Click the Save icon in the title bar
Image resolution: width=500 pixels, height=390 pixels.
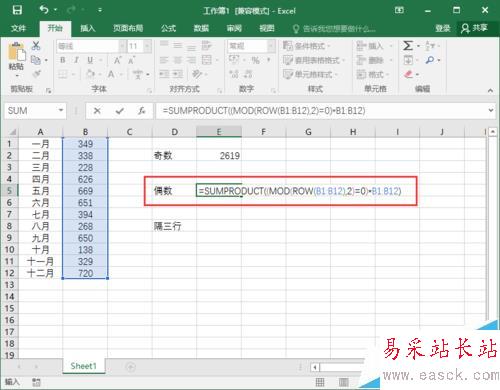tap(17, 10)
